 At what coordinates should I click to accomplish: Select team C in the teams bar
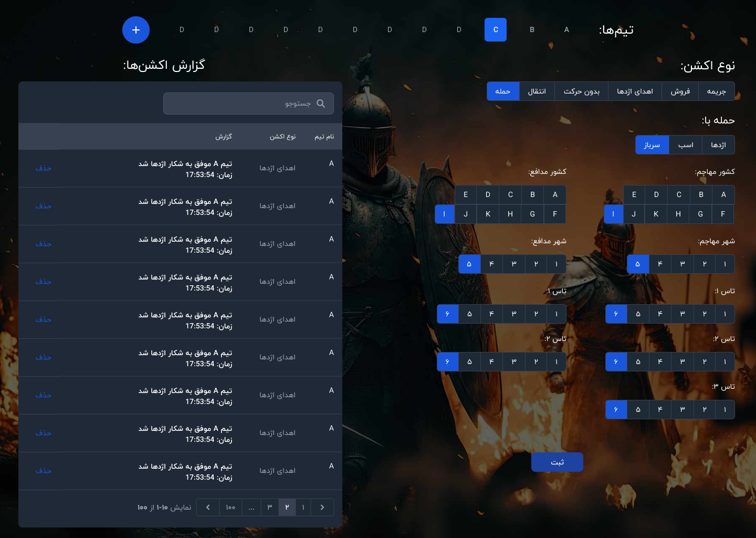coord(495,29)
